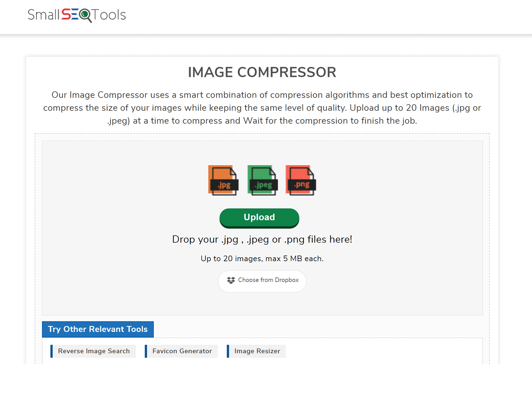Click the green .jpeg document icon
The image size is (532, 407).
[262, 179]
